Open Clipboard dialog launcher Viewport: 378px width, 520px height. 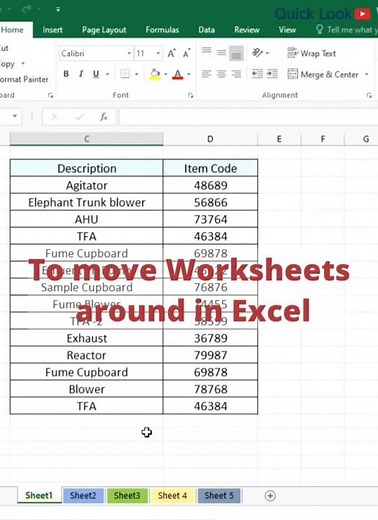tap(50, 95)
